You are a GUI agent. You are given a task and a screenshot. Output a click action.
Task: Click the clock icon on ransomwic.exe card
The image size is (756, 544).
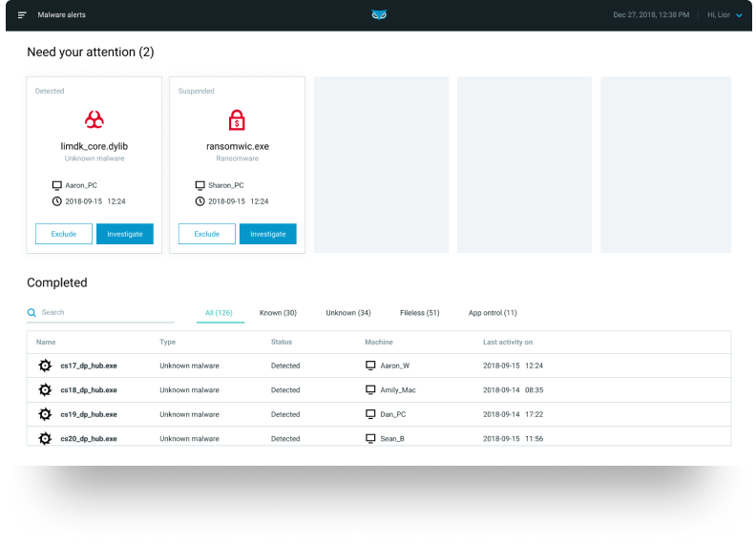click(x=200, y=201)
